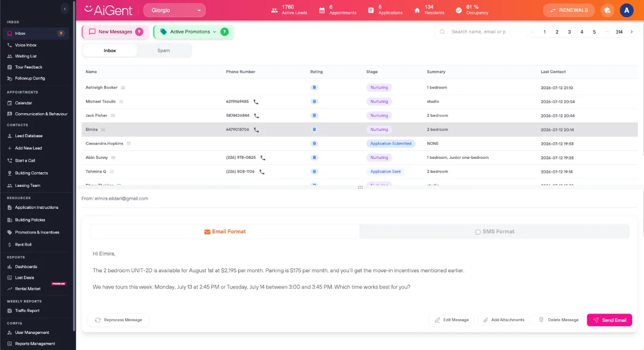Switch to SMS Format tab

(494, 231)
